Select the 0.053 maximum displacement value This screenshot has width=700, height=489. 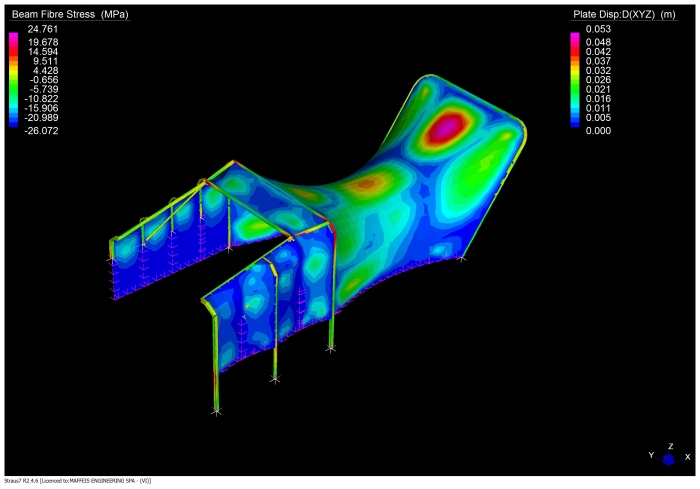click(598, 30)
